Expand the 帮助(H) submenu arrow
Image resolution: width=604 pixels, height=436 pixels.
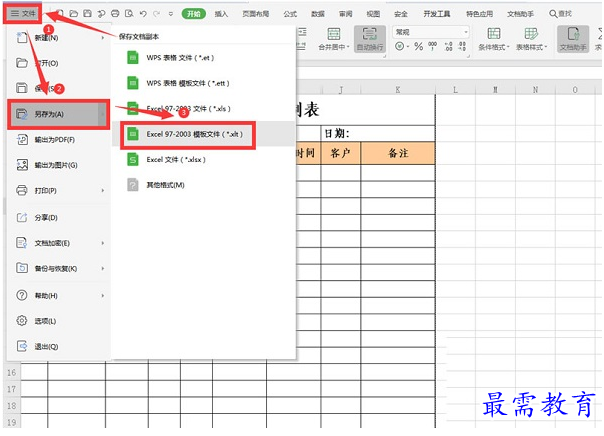(103, 295)
